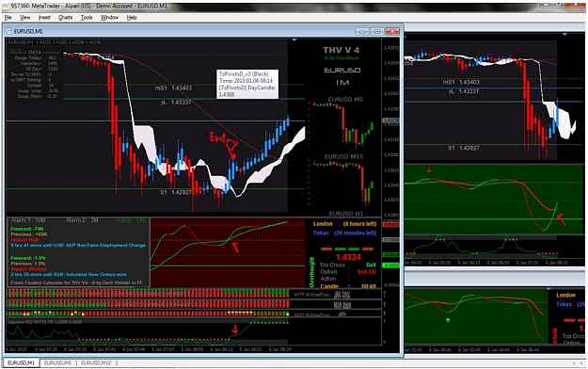Click the chart shift triangle in M1 chart
This screenshot has height=369, width=588.
click(x=294, y=40)
